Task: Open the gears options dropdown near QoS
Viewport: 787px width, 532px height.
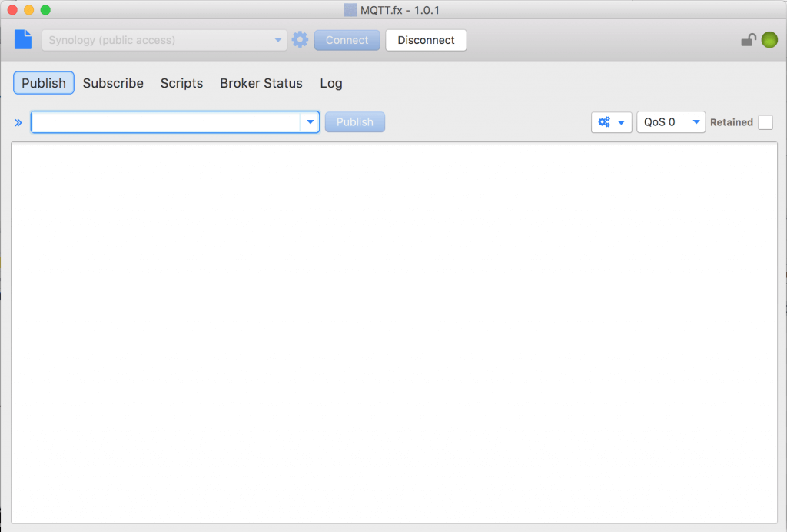Action: point(611,122)
